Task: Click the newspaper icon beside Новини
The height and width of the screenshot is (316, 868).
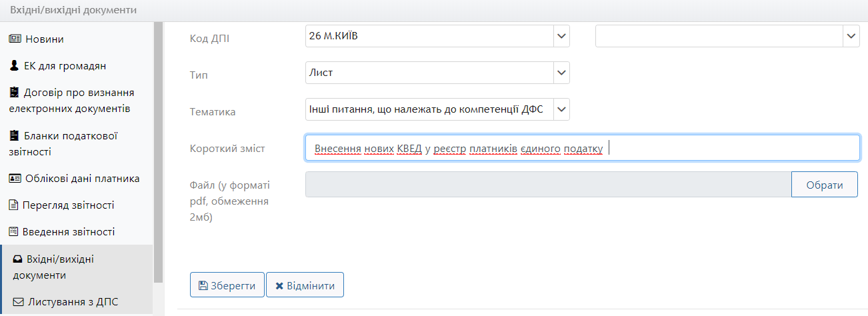Action: pyautogui.click(x=15, y=39)
